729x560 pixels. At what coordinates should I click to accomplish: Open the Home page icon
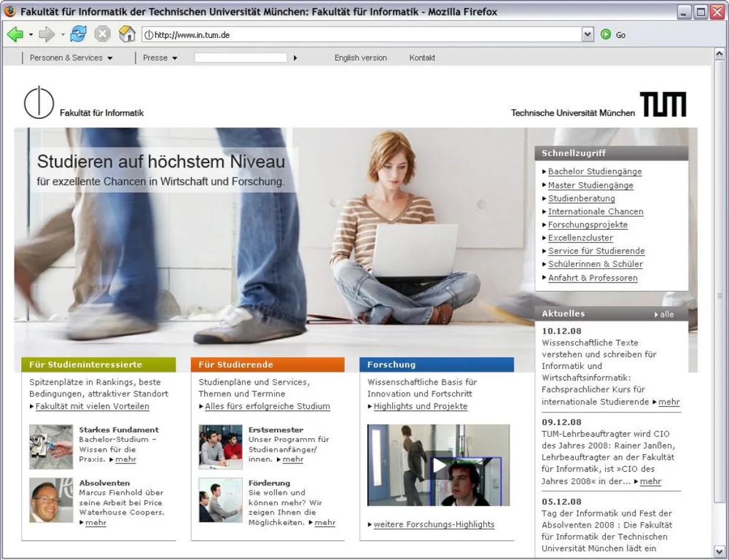tap(126, 35)
